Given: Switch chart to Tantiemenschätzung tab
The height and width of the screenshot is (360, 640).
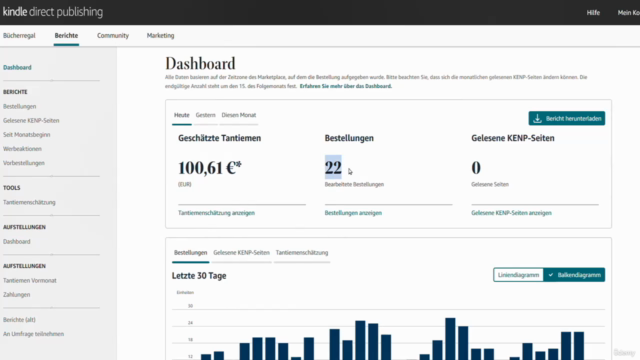Looking at the screenshot, I should click(x=302, y=253).
